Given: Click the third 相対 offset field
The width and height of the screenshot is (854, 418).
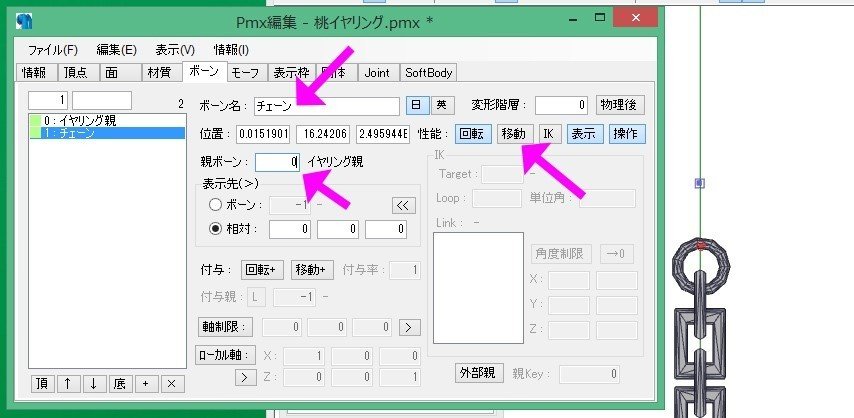Looking at the screenshot, I should pos(386,229).
